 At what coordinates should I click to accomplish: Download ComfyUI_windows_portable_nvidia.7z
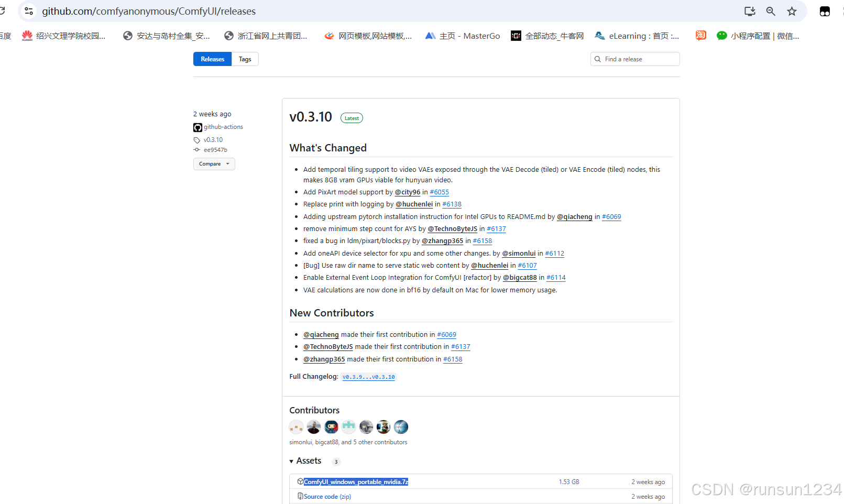coord(356,482)
